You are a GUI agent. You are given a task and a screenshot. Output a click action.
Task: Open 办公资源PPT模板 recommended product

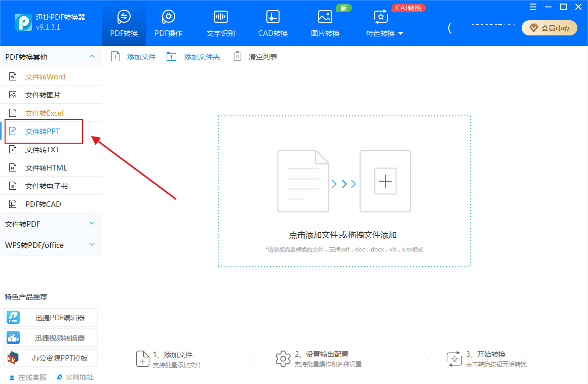[x=51, y=358]
